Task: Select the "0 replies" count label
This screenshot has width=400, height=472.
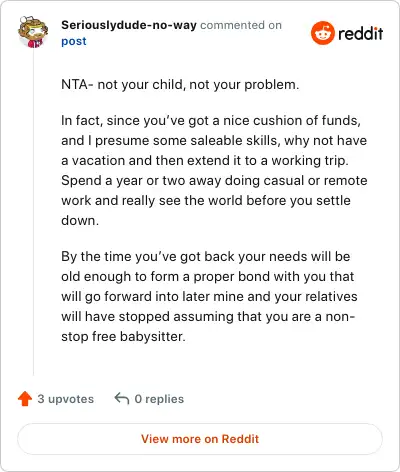Action: point(159,399)
